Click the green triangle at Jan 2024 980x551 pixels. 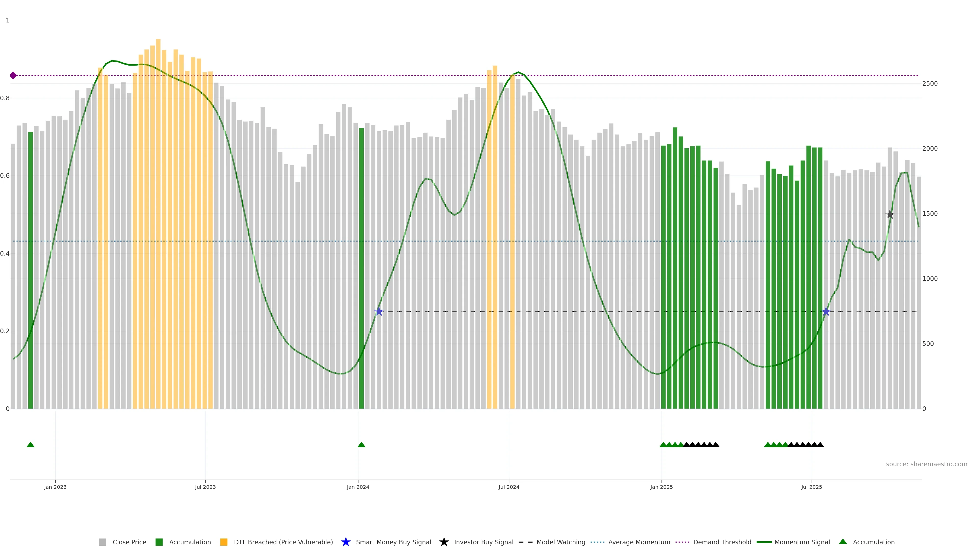point(361,445)
